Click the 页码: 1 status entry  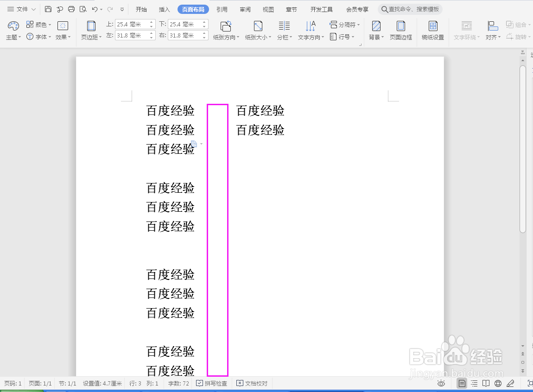click(13, 384)
